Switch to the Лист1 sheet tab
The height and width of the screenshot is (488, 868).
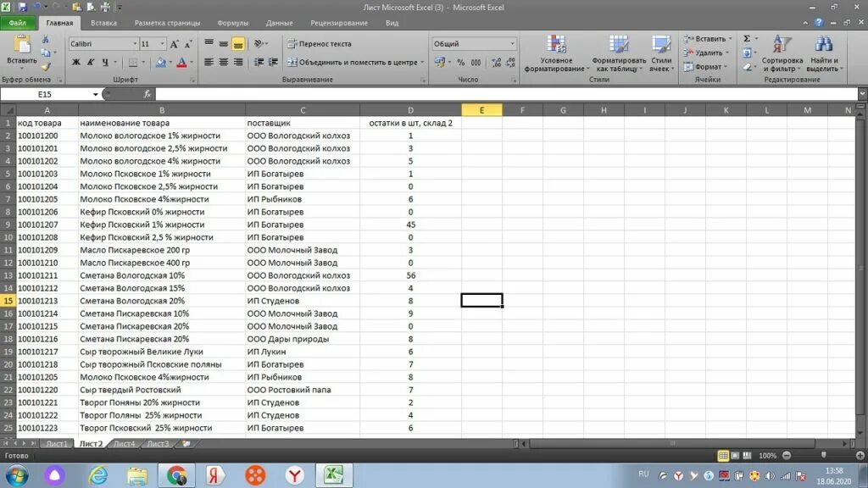pyautogui.click(x=57, y=444)
